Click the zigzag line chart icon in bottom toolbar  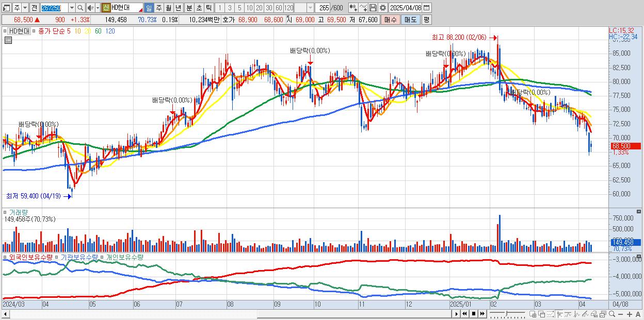[577, 314]
